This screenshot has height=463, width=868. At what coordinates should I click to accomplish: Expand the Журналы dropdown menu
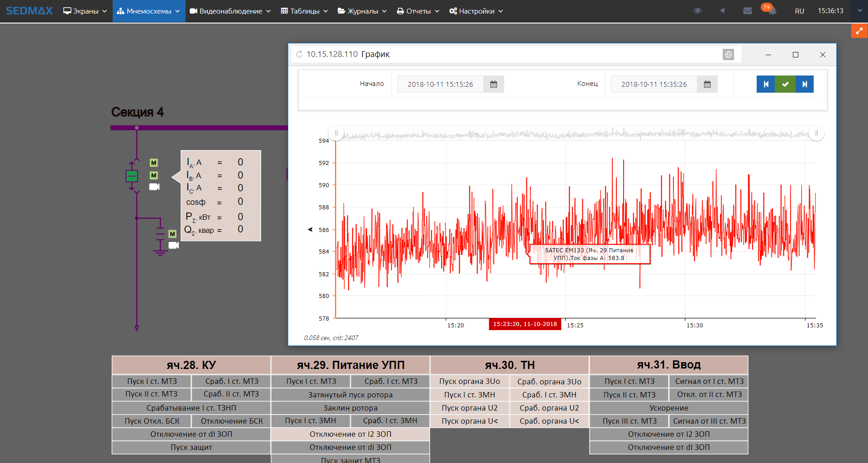coord(362,11)
